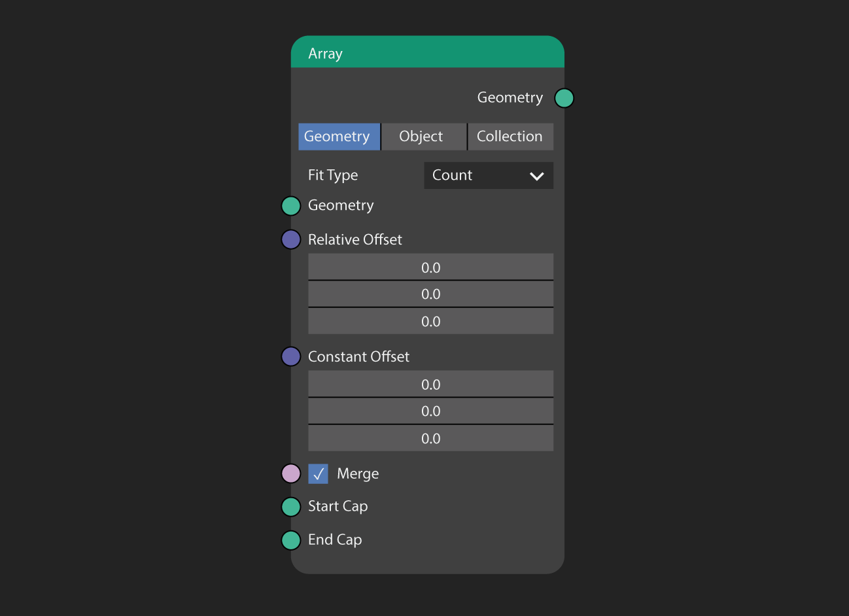
Task: Click the Start Cap input socket
Action: pyautogui.click(x=291, y=507)
